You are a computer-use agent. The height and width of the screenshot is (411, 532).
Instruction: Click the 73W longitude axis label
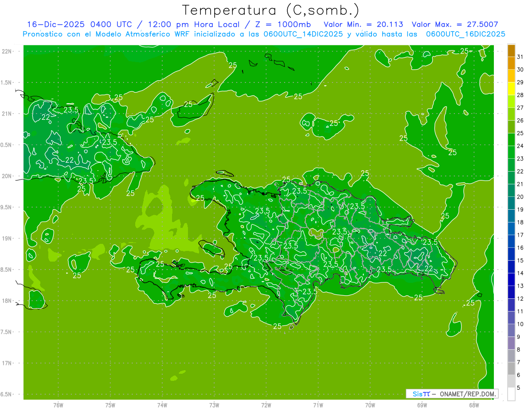pyautogui.click(x=214, y=405)
